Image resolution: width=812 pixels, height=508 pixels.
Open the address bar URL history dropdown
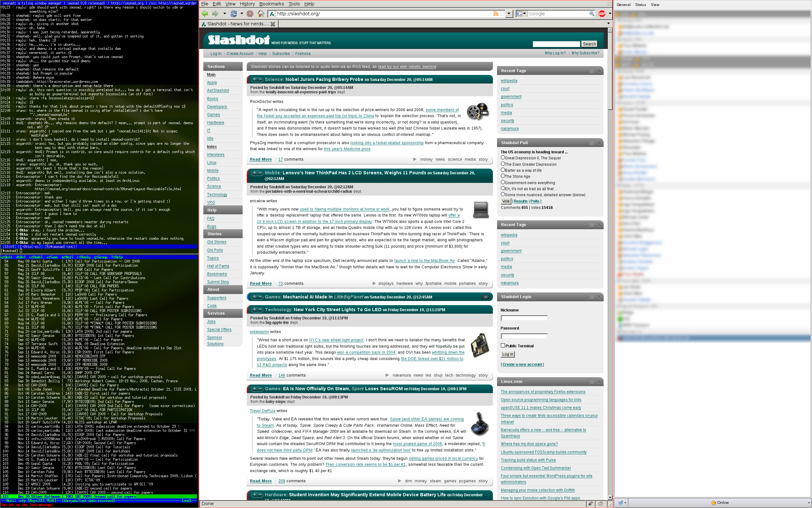point(509,14)
